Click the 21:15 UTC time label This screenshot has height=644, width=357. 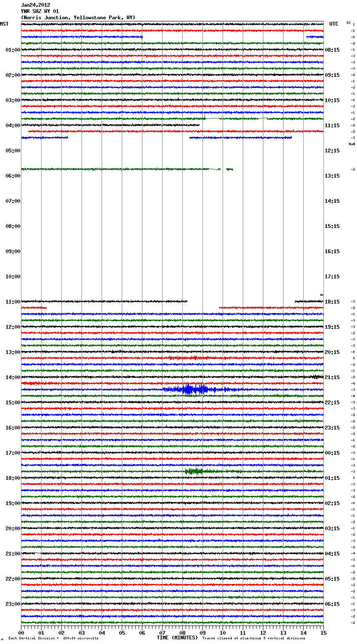332,377
